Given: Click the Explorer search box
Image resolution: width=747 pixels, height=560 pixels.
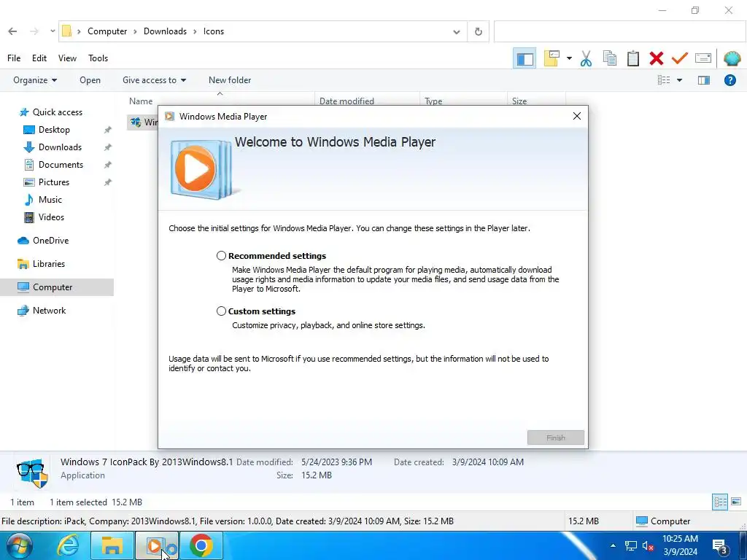Looking at the screenshot, I should click(x=620, y=32).
